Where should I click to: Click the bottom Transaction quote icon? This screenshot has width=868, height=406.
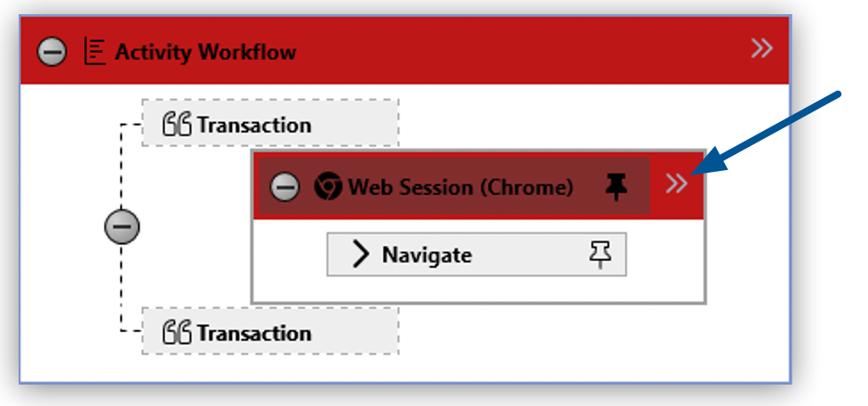coord(177,333)
